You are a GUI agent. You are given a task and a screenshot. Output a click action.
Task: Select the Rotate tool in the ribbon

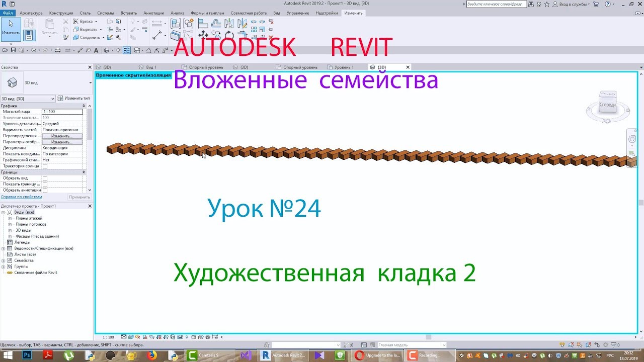229,35
